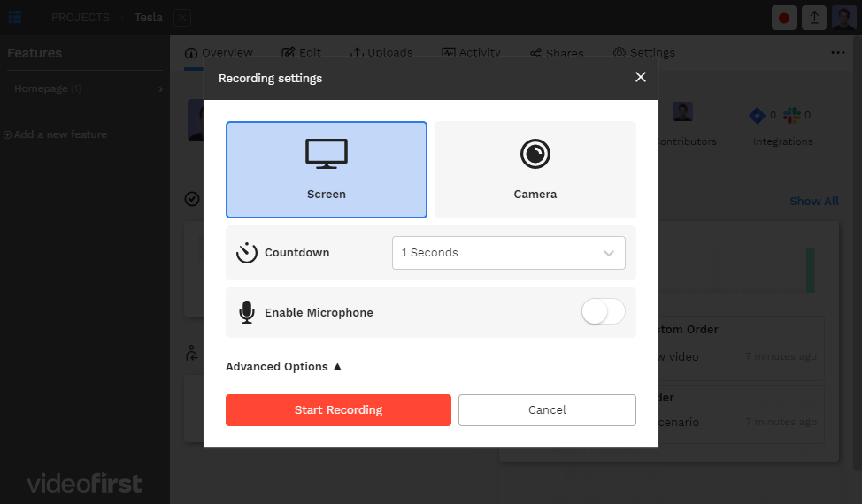
Task: Open the Shares tab
Action: point(557,52)
